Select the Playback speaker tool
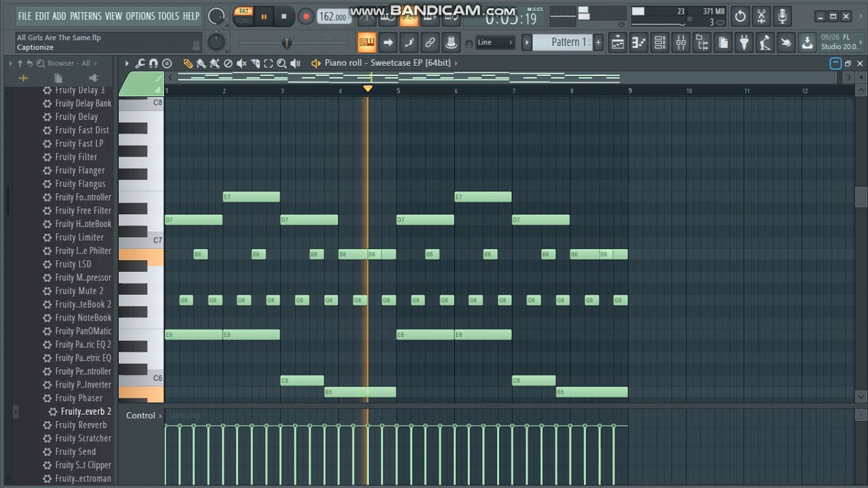The height and width of the screenshot is (488, 868). point(295,63)
